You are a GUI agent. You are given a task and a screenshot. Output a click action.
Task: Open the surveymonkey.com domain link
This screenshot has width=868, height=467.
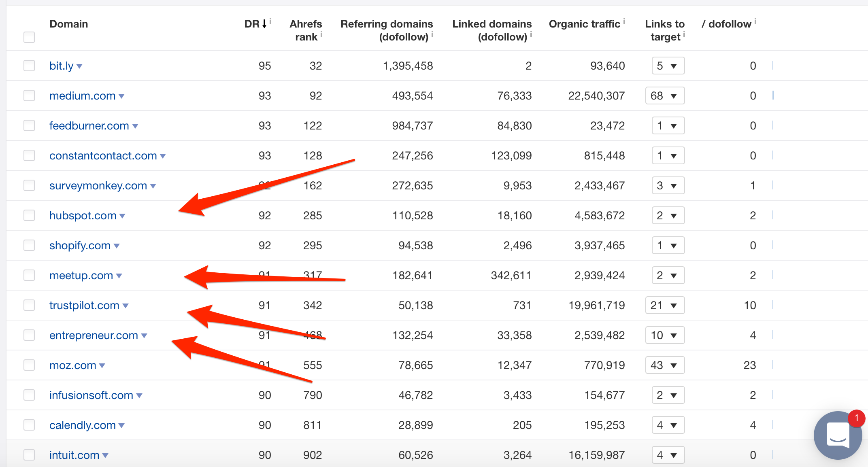point(98,185)
